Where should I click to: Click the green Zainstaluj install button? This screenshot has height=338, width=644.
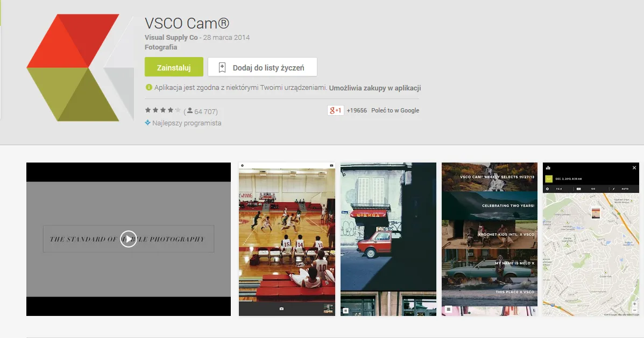click(174, 67)
